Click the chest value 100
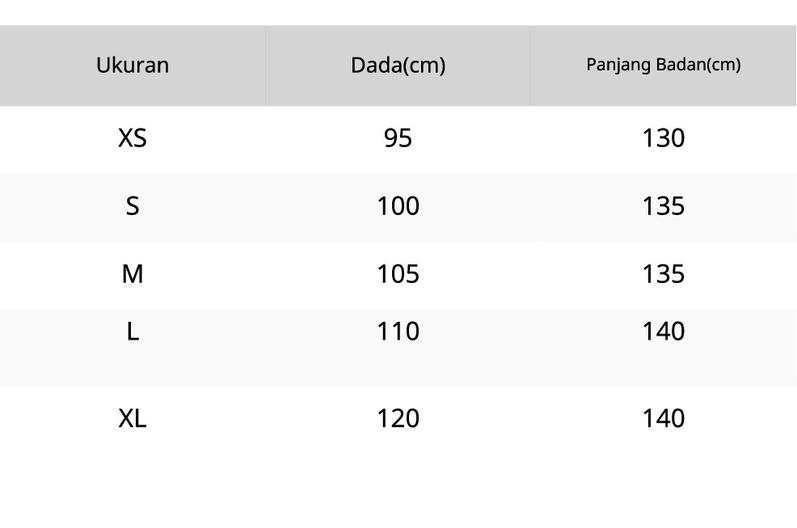 pyautogui.click(x=398, y=206)
